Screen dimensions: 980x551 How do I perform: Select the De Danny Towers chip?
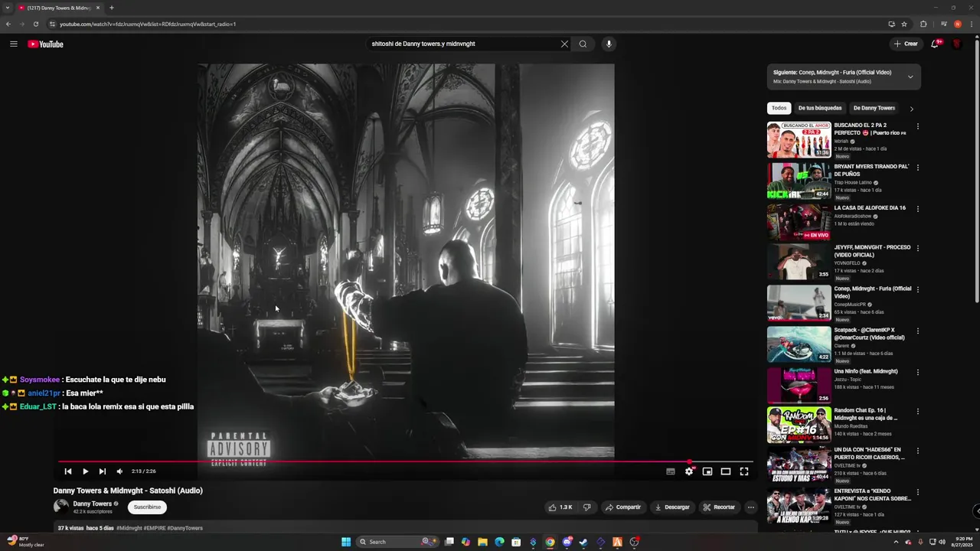tap(874, 108)
